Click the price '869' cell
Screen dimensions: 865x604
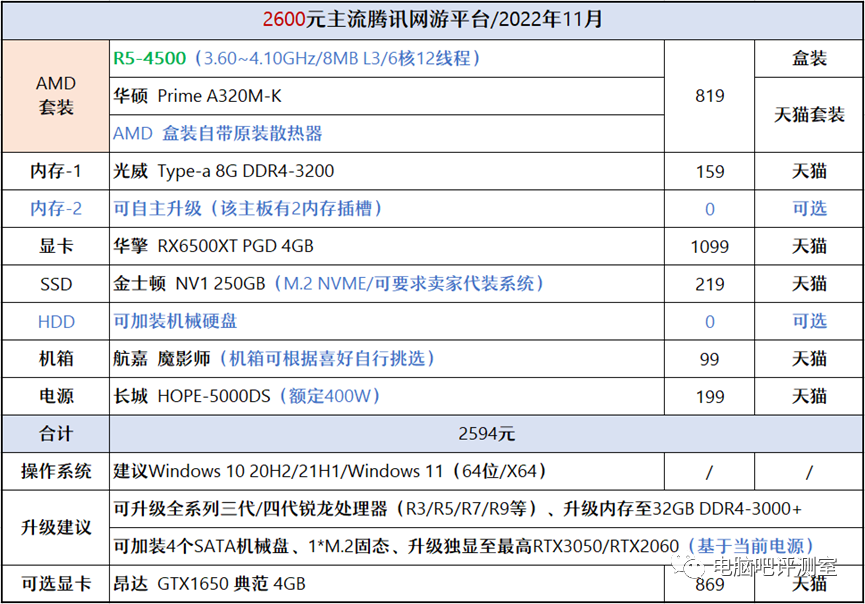(709, 584)
